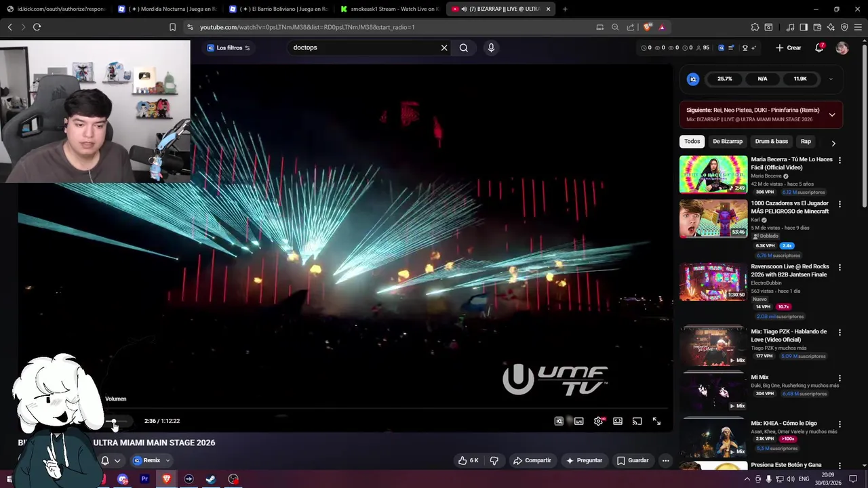
Task: Open the Brave VPN shield icon
Action: [844, 27]
